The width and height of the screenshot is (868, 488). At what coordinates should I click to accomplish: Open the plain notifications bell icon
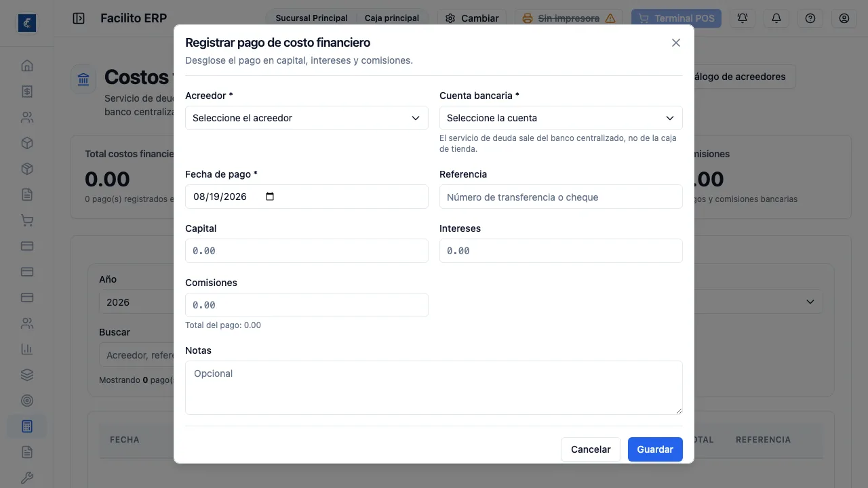pyautogui.click(x=776, y=18)
